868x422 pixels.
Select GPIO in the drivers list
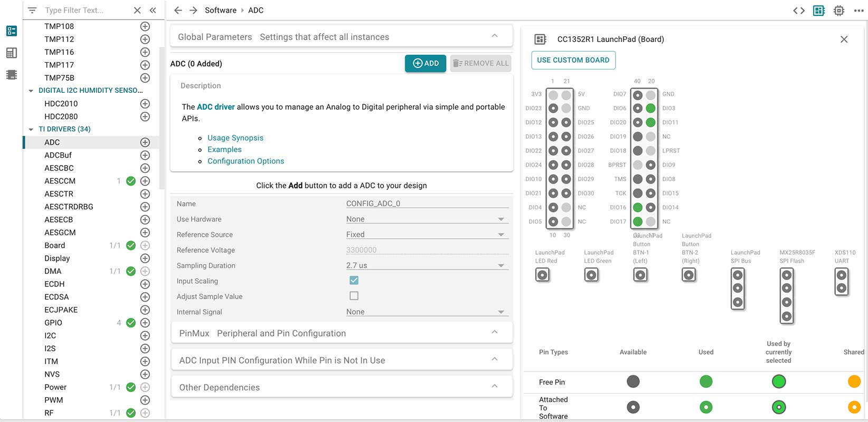point(53,322)
